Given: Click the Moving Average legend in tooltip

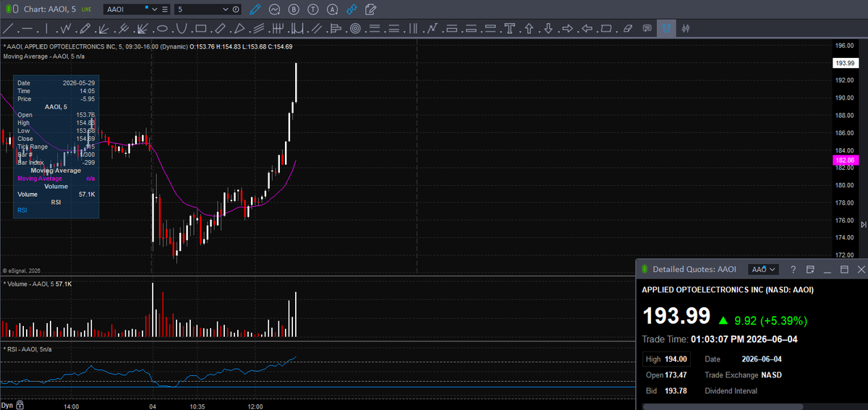Looking at the screenshot, I should click(39, 178).
